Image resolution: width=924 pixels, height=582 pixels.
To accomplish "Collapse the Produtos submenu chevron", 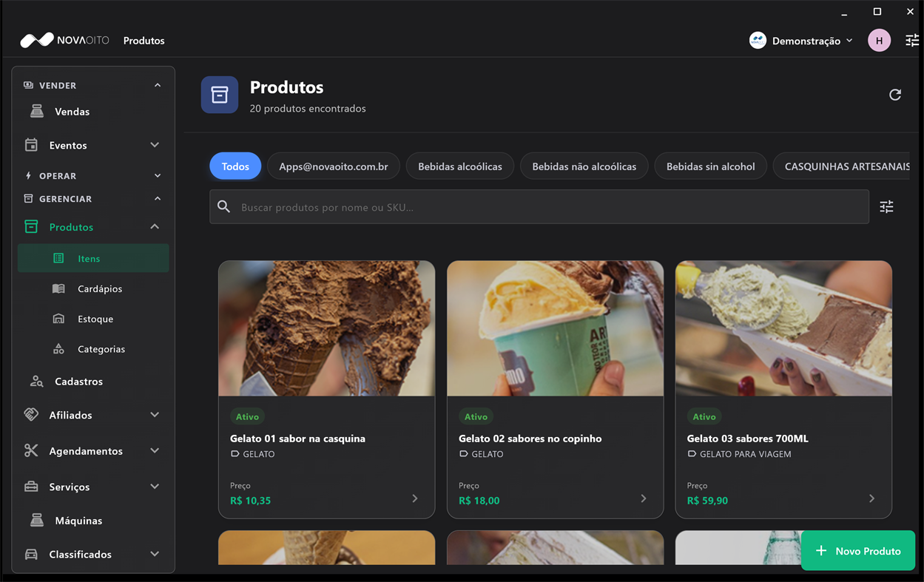I will (155, 227).
